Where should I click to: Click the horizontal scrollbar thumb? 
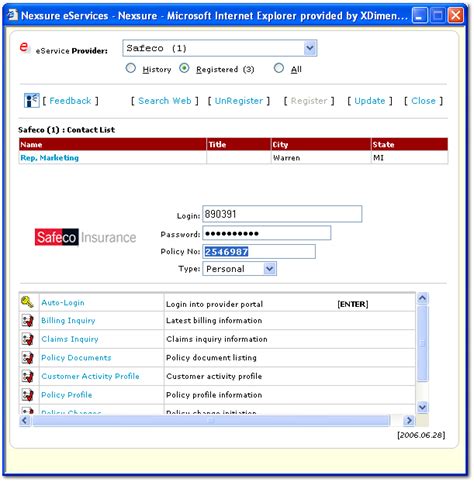click(211, 420)
